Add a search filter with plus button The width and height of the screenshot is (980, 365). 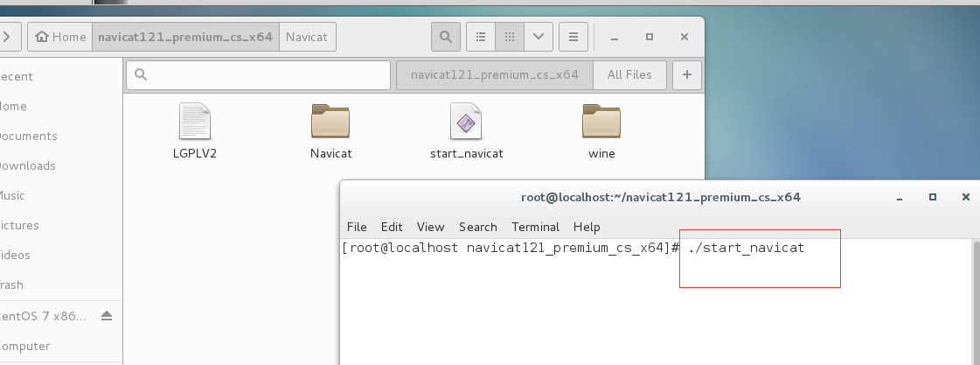click(687, 75)
